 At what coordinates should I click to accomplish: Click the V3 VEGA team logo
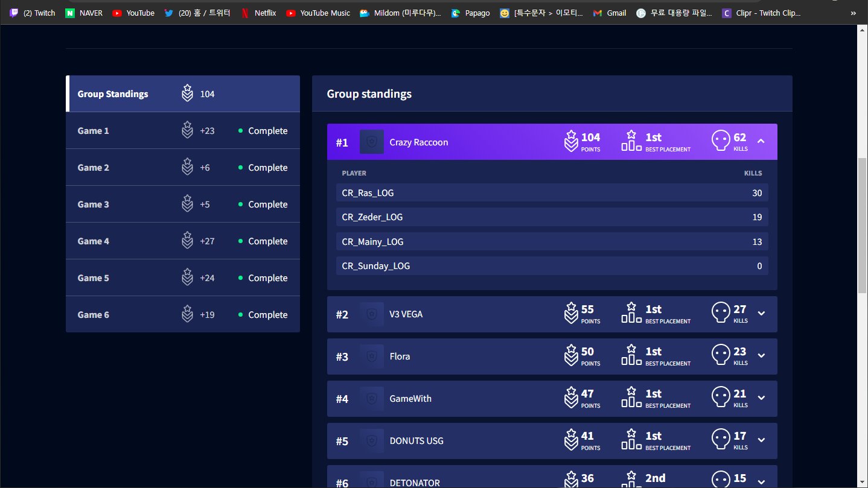[372, 314]
